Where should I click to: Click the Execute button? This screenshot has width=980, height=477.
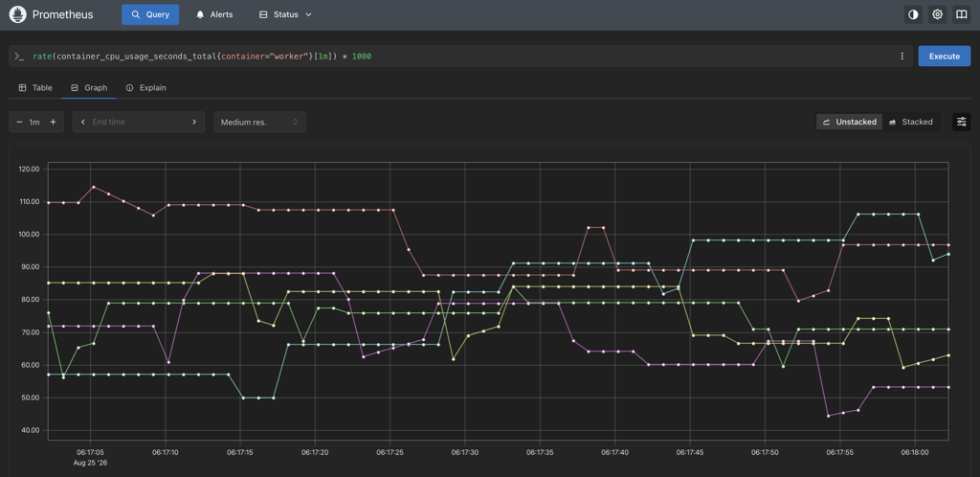[945, 57]
